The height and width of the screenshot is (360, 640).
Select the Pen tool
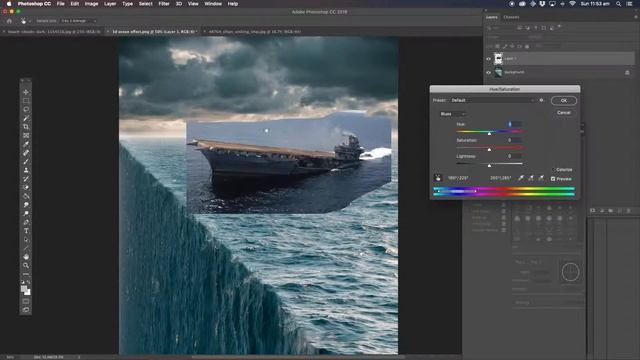[x=26, y=222]
